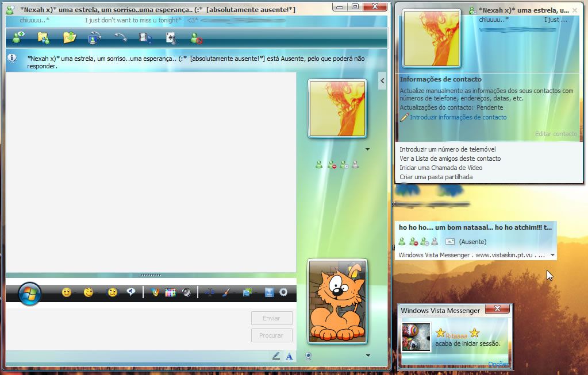This screenshot has height=375, width=588.
Task: Click the orange cat display picture
Action: tap(337, 301)
